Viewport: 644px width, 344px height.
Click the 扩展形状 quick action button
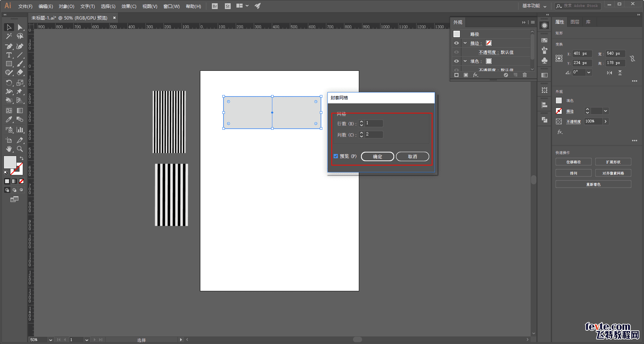(x=613, y=162)
